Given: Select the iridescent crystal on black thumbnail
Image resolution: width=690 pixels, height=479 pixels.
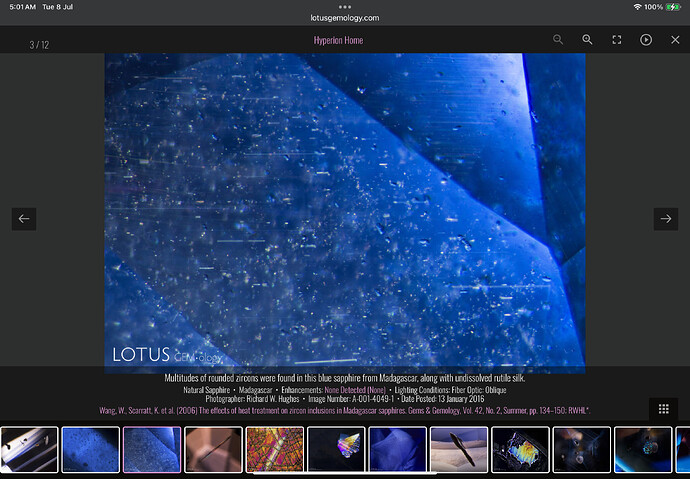Looking at the screenshot, I should pyautogui.click(x=336, y=450).
